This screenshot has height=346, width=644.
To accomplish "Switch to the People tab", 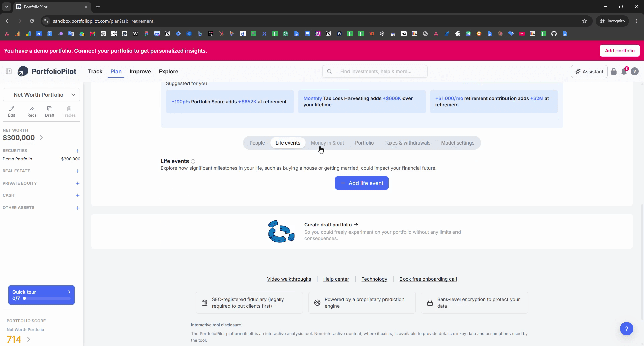I will tap(257, 143).
